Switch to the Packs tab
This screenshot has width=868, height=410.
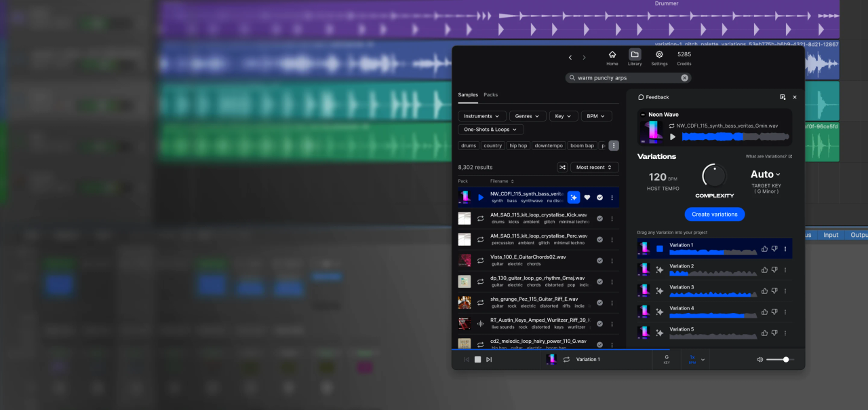tap(490, 94)
